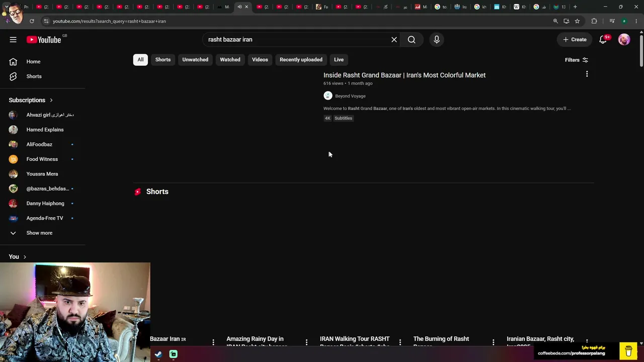Open the IRAN Walking Tour RASHT short

[x=355, y=341]
